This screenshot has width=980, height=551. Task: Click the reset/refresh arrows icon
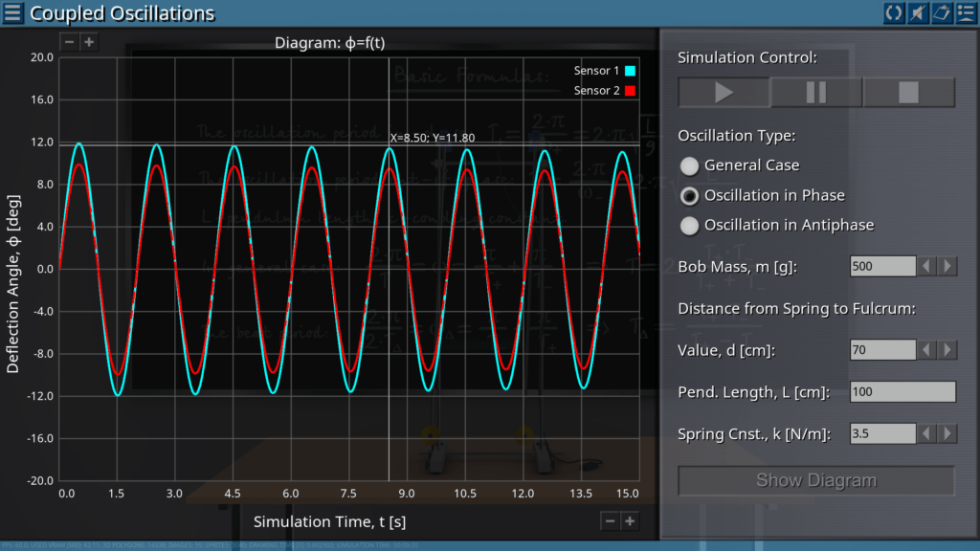(894, 13)
